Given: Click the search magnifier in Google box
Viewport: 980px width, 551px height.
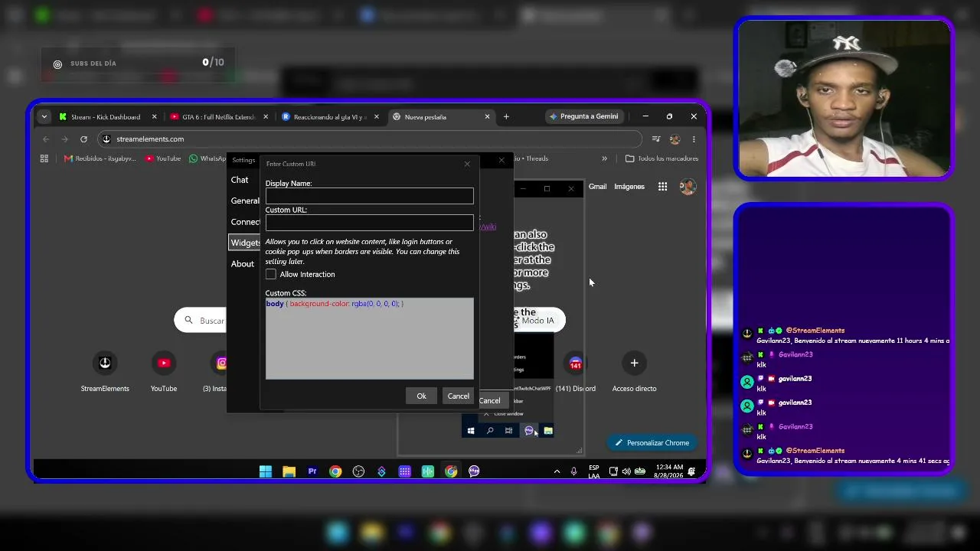Looking at the screenshot, I should coord(189,321).
